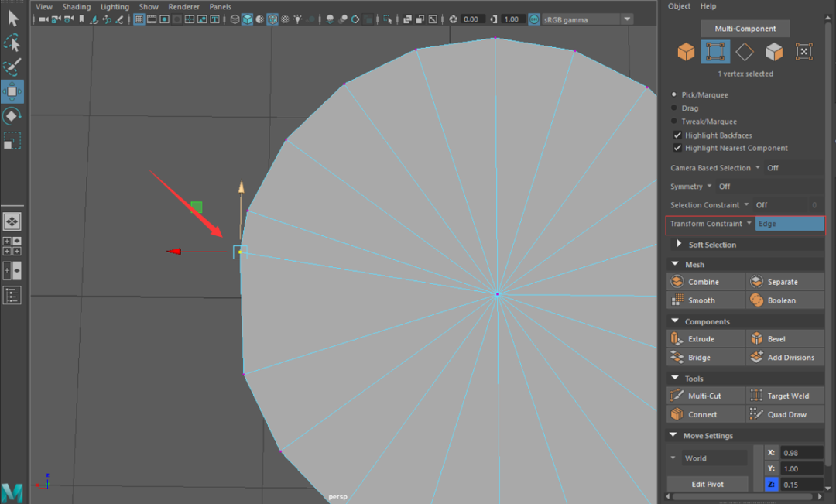This screenshot has width=836, height=504.
Task: Click the Gamma value field showing 1.00
Action: pyautogui.click(x=514, y=19)
